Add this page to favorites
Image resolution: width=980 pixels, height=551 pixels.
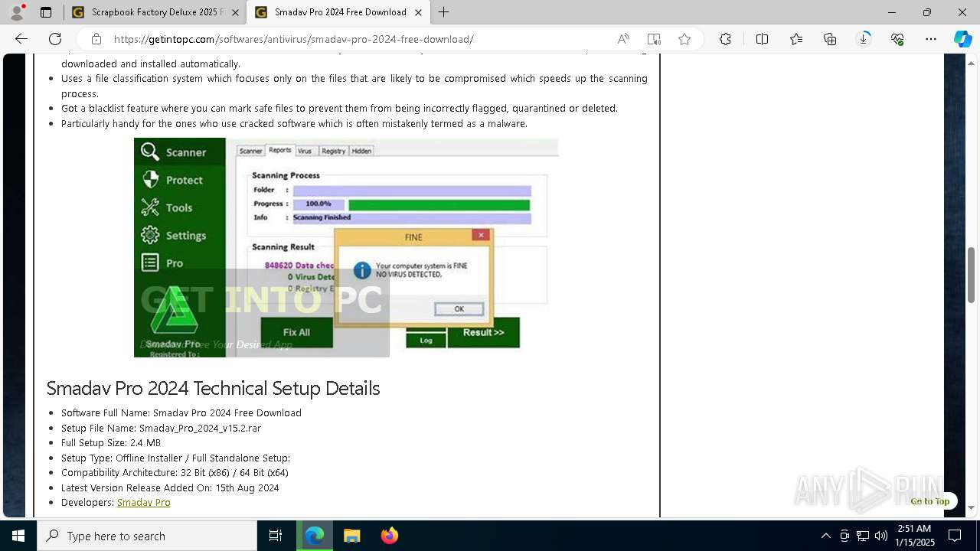[684, 39]
